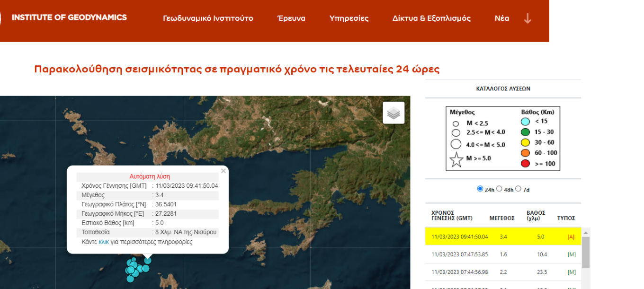Click the [M] type of the 07:47:53.85 event
644x289 pixels.
(572, 254)
